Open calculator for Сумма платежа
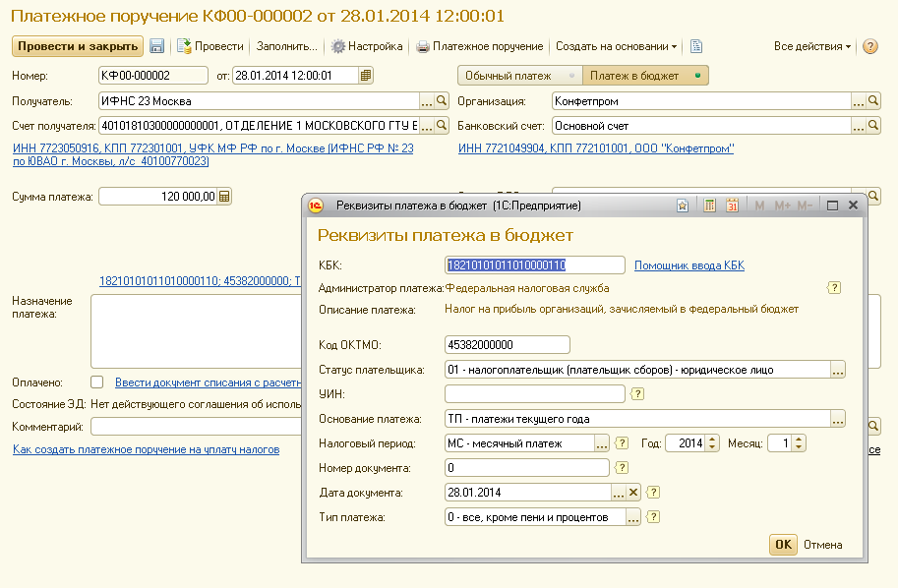 click(x=224, y=197)
